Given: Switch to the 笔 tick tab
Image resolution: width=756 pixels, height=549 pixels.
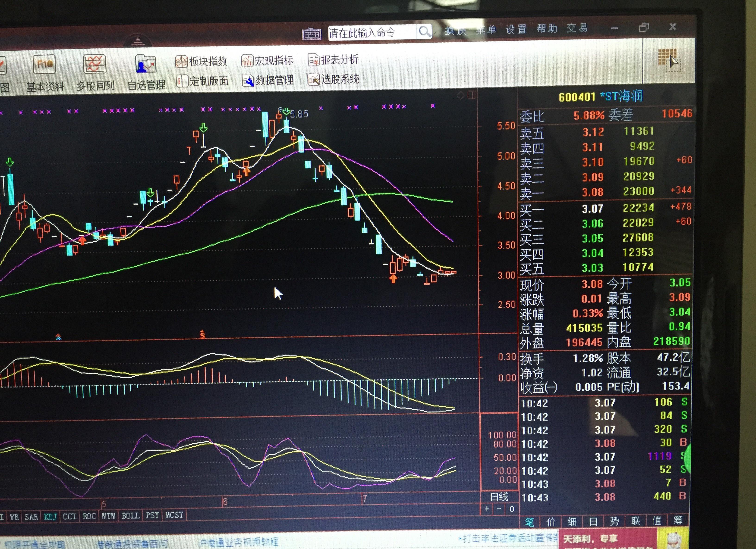Looking at the screenshot, I should coord(530,522).
